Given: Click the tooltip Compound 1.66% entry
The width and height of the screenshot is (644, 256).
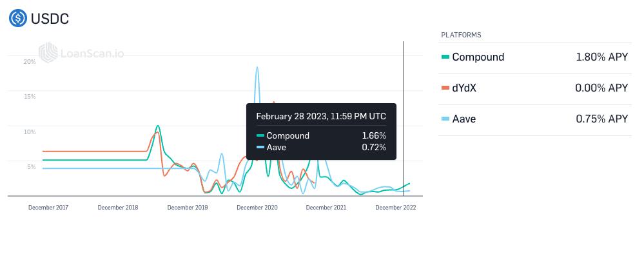Looking at the screenshot, I should pyautogui.click(x=321, y=135).
